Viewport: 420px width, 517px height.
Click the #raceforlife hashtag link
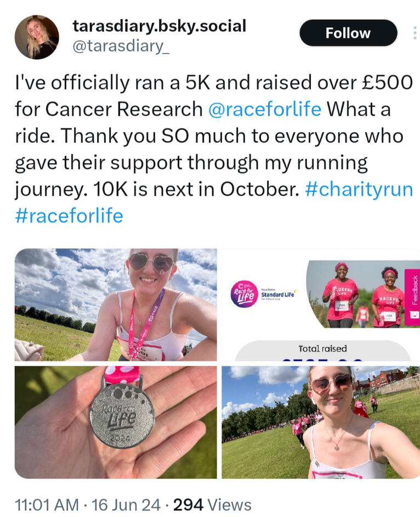(69, 215)
